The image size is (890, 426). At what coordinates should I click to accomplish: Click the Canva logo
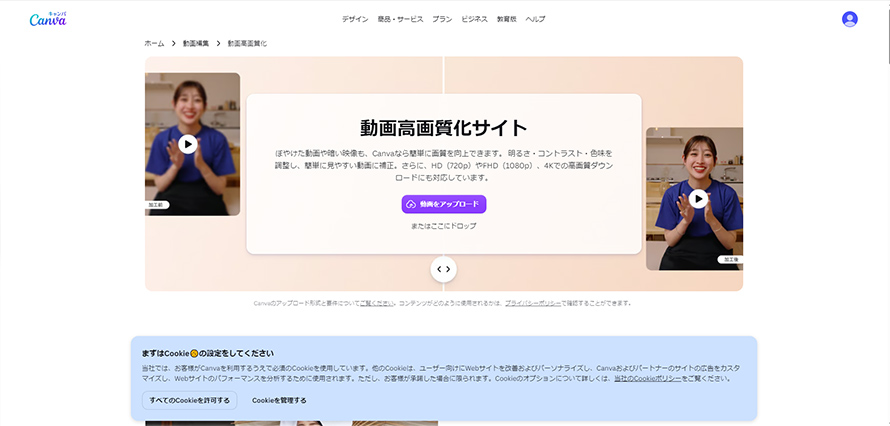(48, 19)
